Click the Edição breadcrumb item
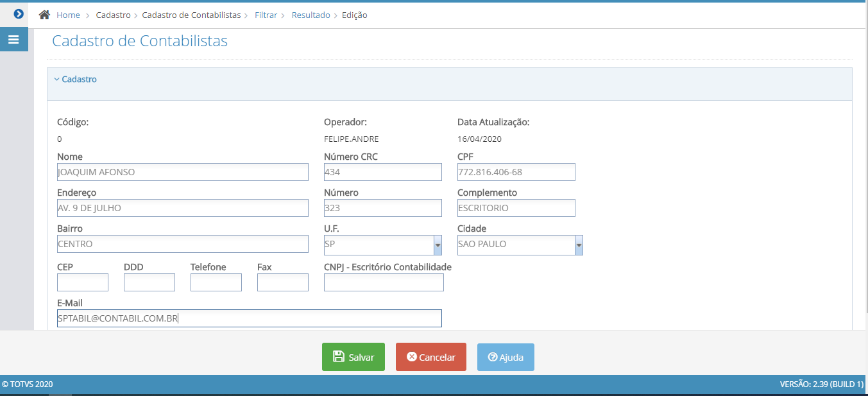868x396 pixels. pos(355,15)
